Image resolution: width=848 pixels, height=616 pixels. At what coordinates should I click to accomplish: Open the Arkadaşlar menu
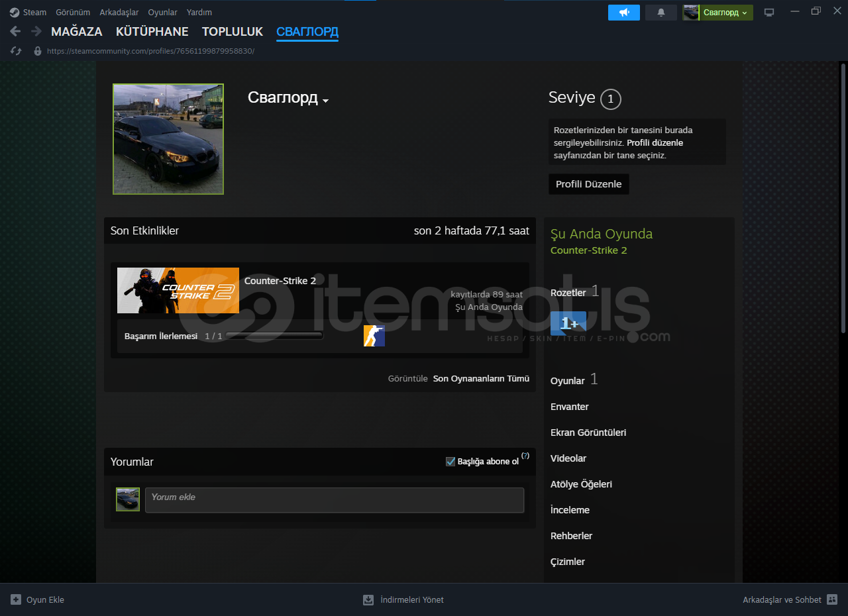119,12
